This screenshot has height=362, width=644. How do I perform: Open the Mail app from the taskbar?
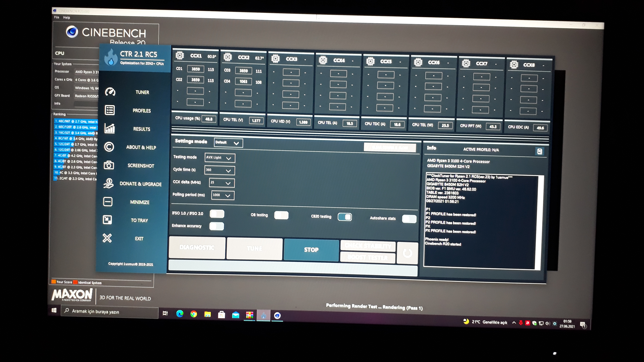[x=236, y=315]
